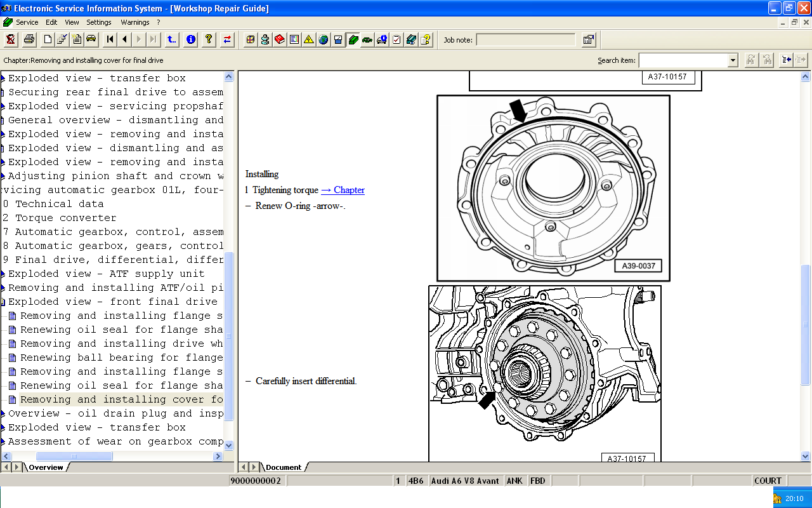Click the documents with checkmark icon
812x508 pixels.
coord(62,40)
